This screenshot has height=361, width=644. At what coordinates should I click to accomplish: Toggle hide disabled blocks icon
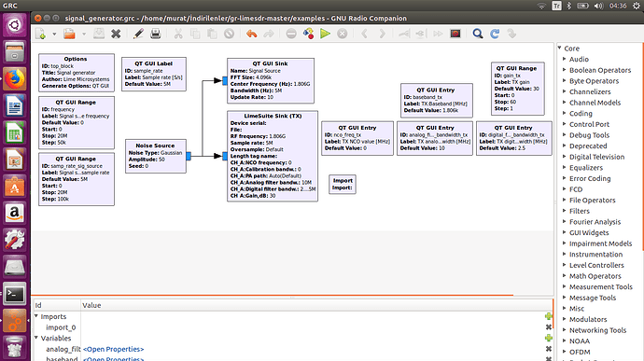455,34
